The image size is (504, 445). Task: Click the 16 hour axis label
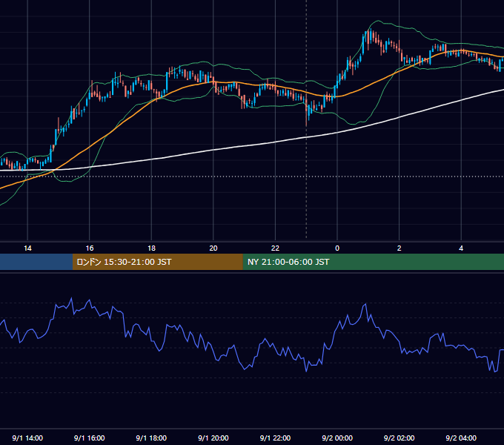point(90,248)
